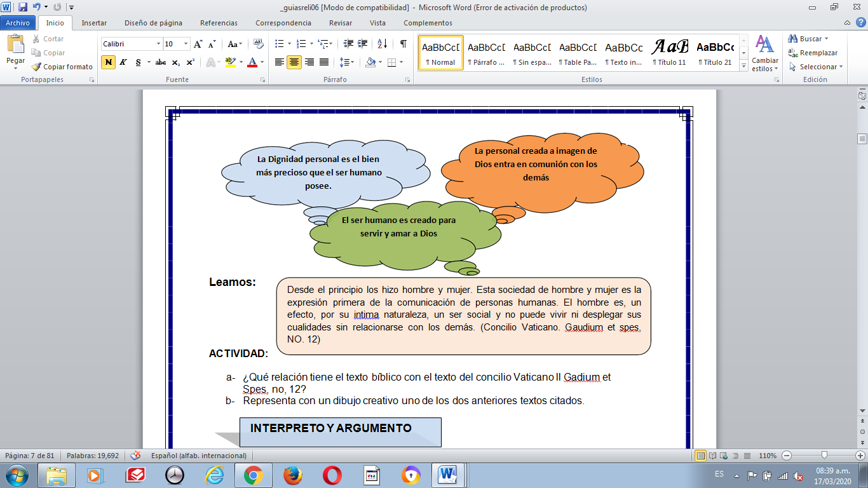Click the Reemplazar button
This screenshot has width=868, height=488.
(813, 53)
